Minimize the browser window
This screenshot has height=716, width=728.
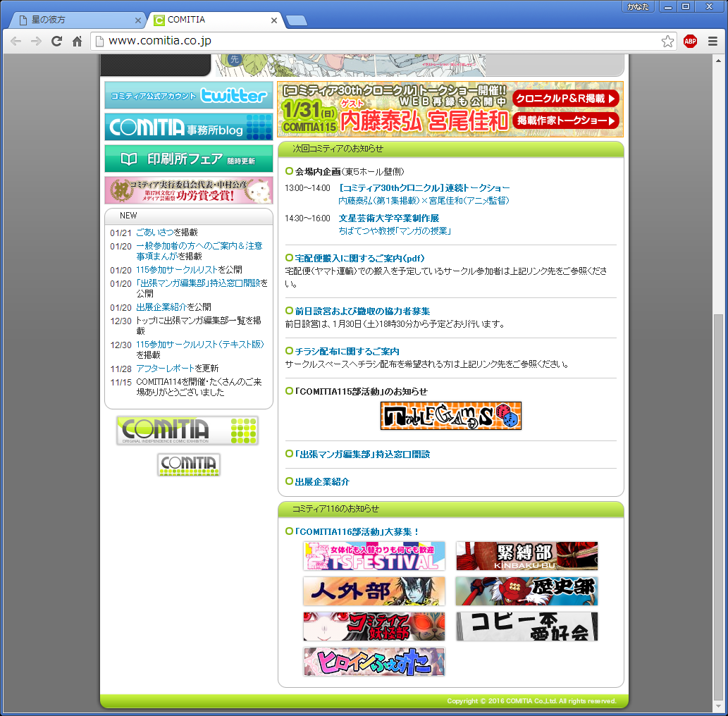(x=668, y=6)
